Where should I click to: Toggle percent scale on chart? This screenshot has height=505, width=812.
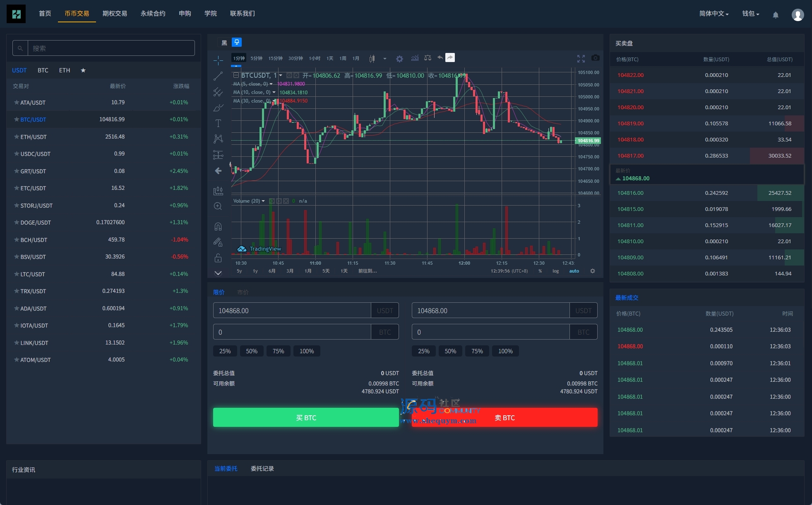tap(540, 271)
